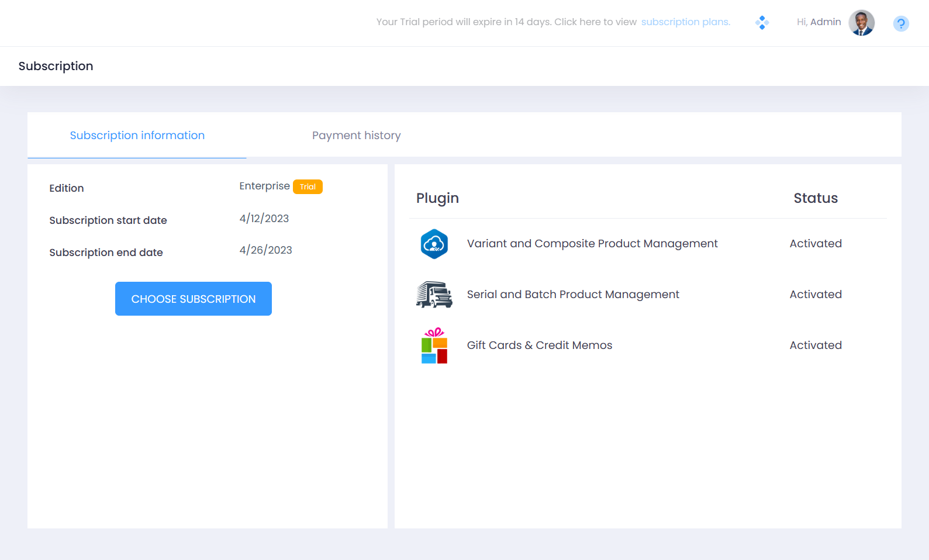
Task: Click Activated status for Gift Cards
Action: [x=815, y=345]
